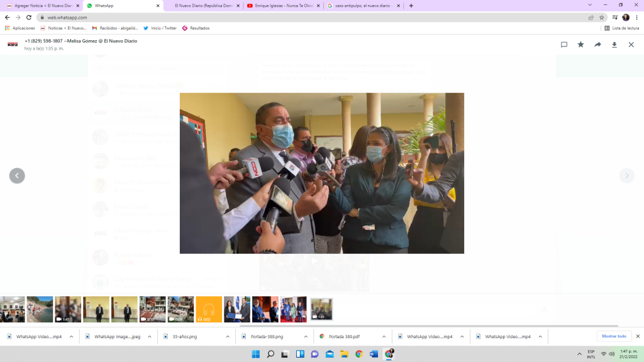This screenshot has width=644, height=362.
Task: Bookmark this page with the star icon
Action: (x=601, y=18)
